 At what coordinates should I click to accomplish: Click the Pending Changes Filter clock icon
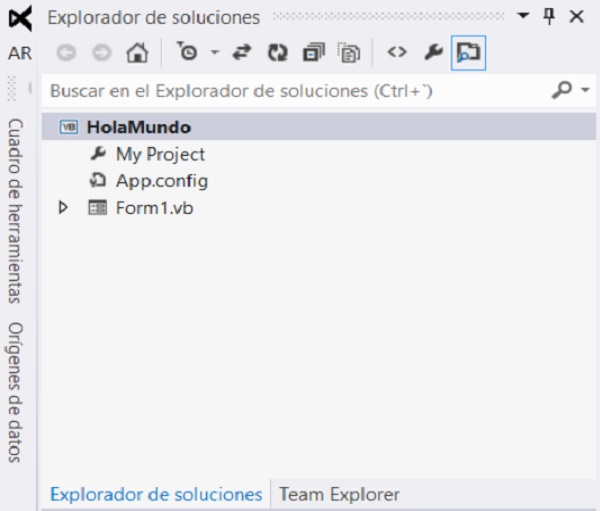pos(187,51)
